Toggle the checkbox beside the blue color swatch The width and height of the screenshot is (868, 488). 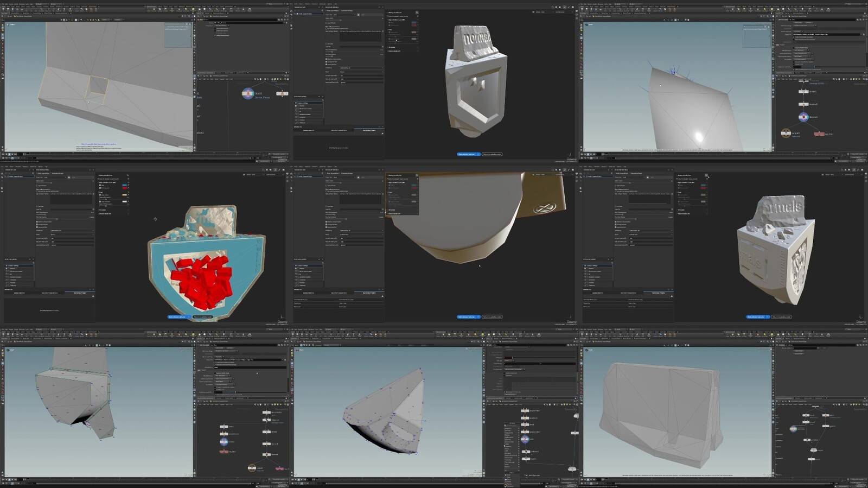click(100, 185)
